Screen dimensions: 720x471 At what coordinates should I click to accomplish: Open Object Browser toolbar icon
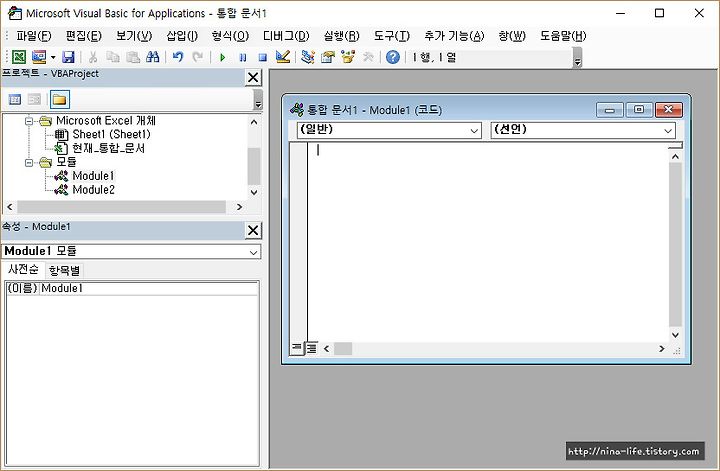348,57
